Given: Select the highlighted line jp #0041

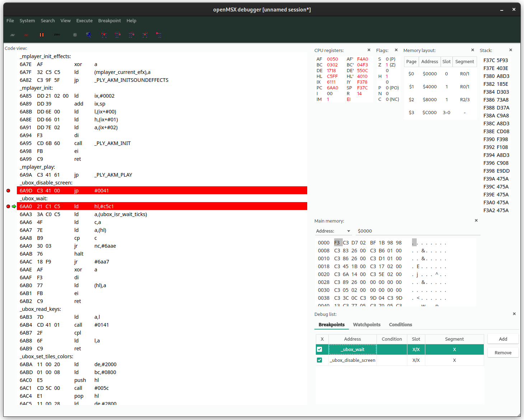Looking at the screenshot, I should pyautogui.click(x=162, y=191).
